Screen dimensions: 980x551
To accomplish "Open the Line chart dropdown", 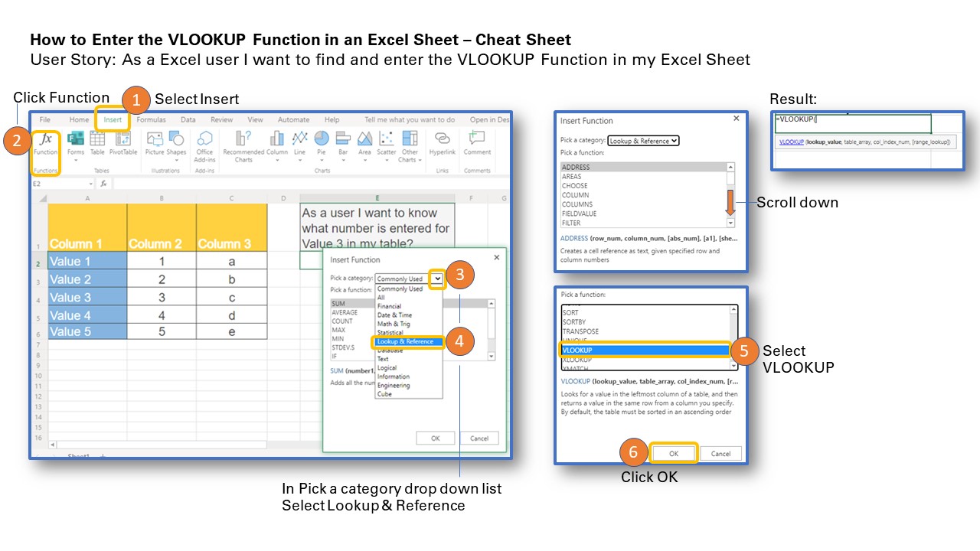I will tap(299, 145).
